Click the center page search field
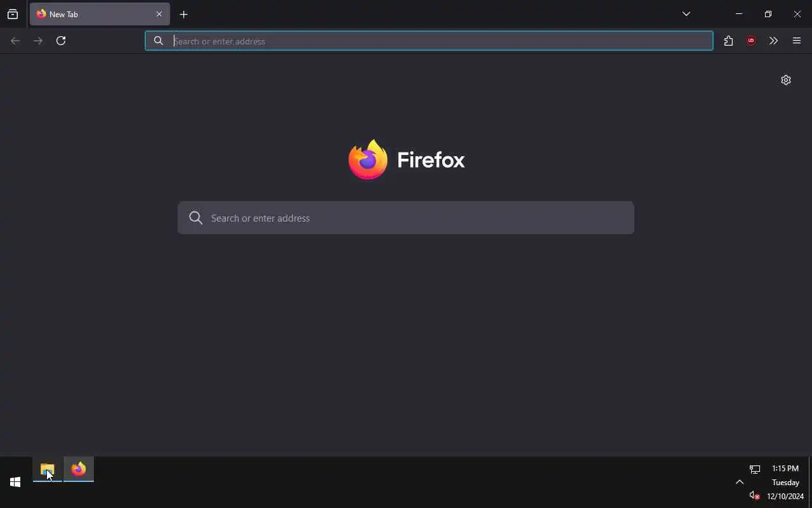Screen dimensions: 812x508 coord(406,218)
